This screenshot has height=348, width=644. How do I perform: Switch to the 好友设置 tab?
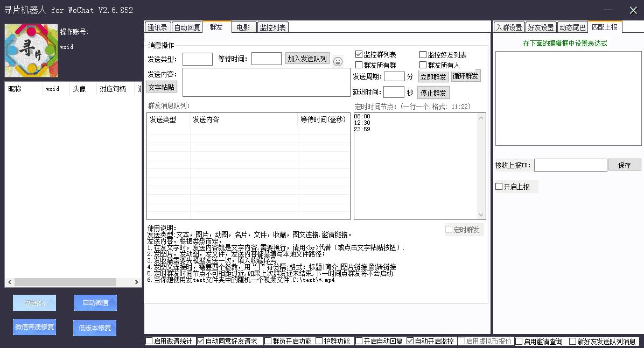[541, 27]
